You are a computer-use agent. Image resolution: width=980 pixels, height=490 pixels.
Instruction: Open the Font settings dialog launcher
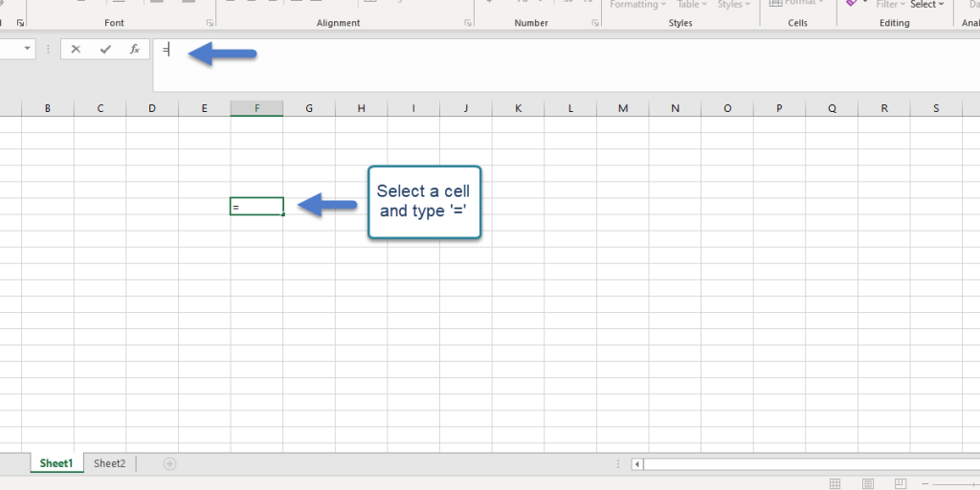tap(210, 22)
